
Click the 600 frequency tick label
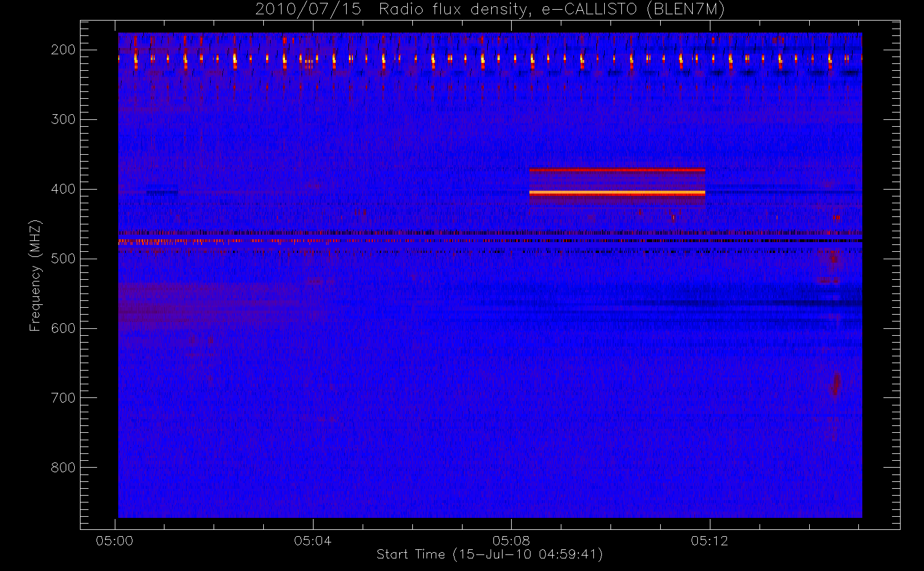[x=63, y=328]
